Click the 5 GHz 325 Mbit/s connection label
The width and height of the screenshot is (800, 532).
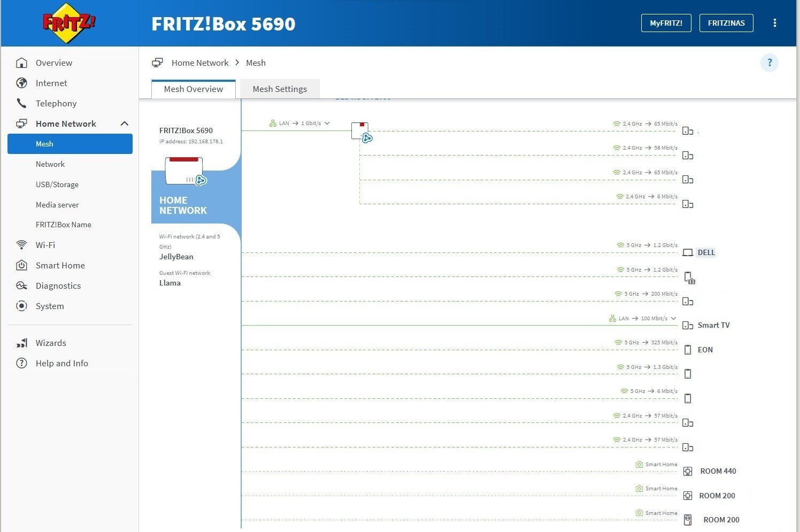pyautogui.click(x=647, y=343)
